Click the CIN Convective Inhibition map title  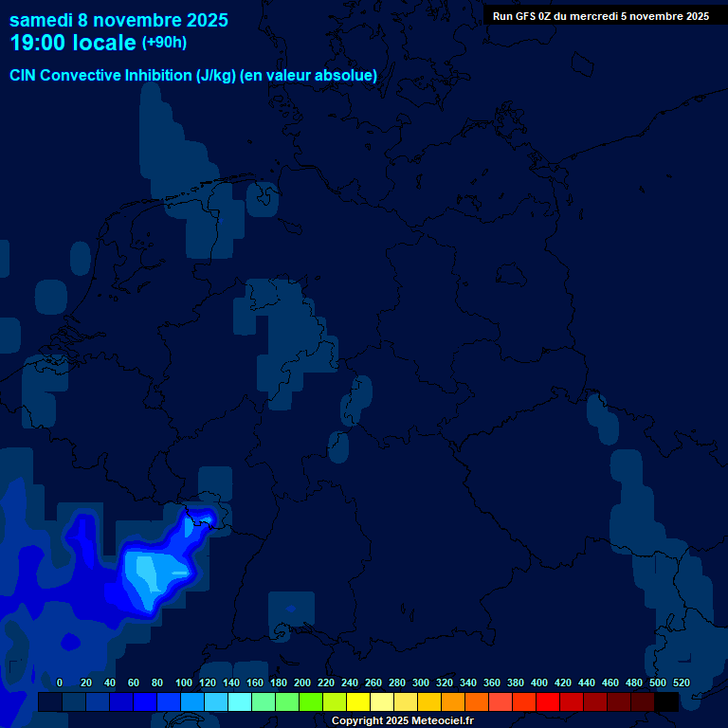193,75
